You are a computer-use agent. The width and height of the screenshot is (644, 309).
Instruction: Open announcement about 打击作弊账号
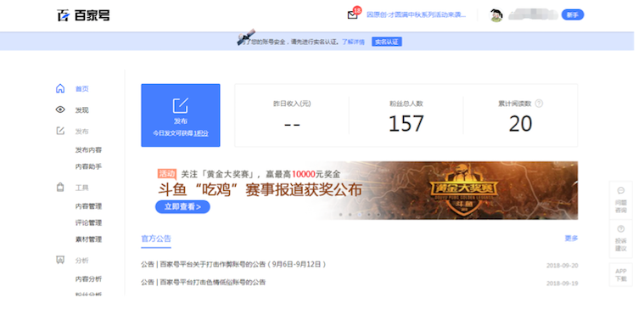pyautogui.click(x=233, y=264)
